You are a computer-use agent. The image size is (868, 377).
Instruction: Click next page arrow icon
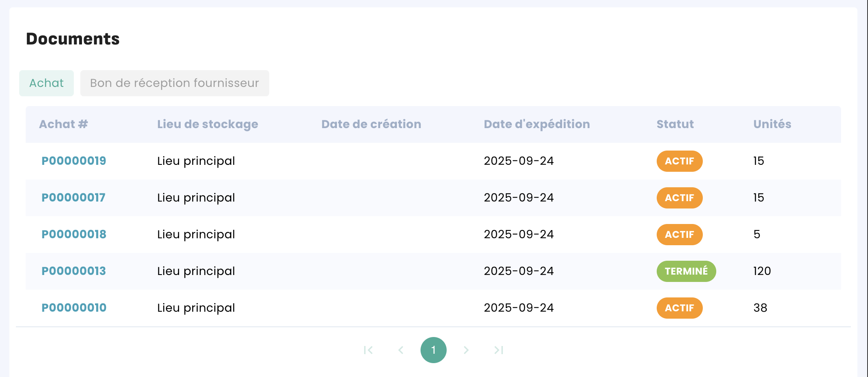(x=466, y=350)
